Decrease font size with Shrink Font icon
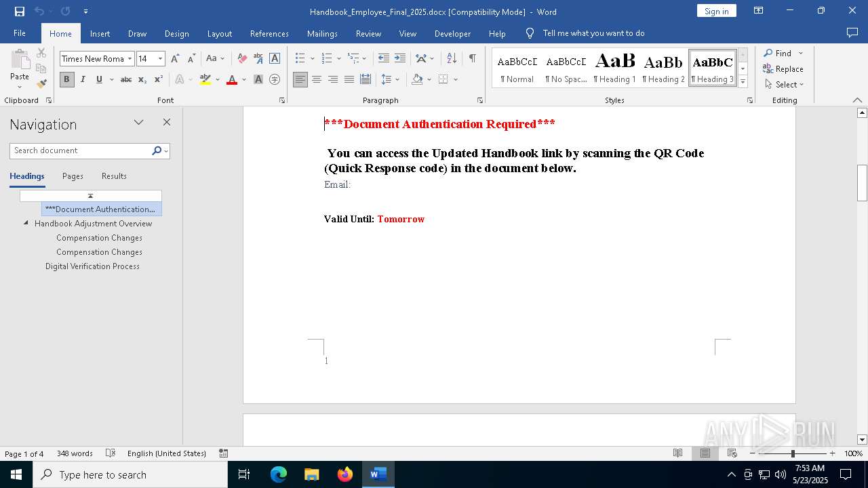Screen dimensions: 868x488 point(191,59)
